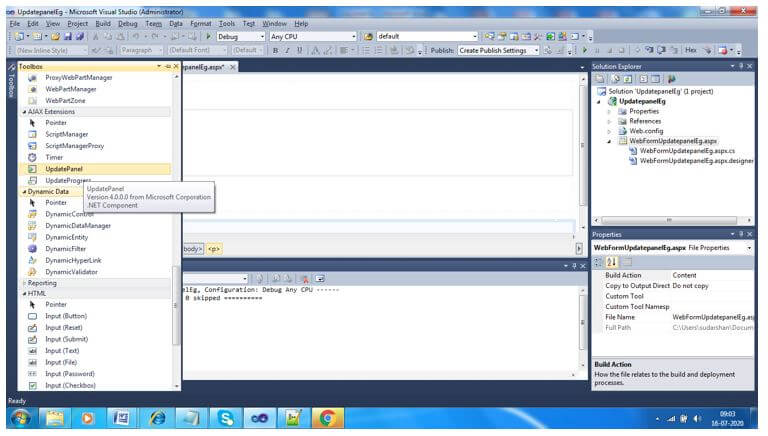768x436 pixels.
Task: Click the system tray volume icon
Action: [x=696, y=418]
